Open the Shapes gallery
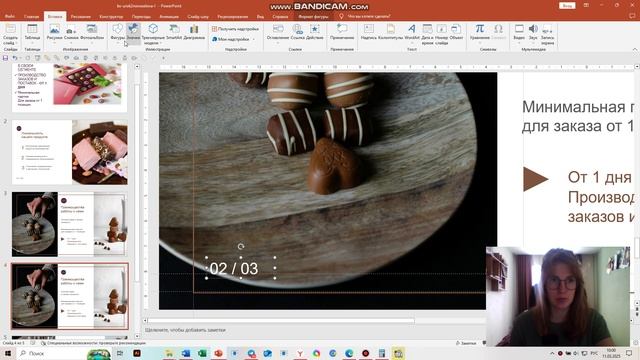The height and width of the screenshot is (360, 640). pos(118,33)
